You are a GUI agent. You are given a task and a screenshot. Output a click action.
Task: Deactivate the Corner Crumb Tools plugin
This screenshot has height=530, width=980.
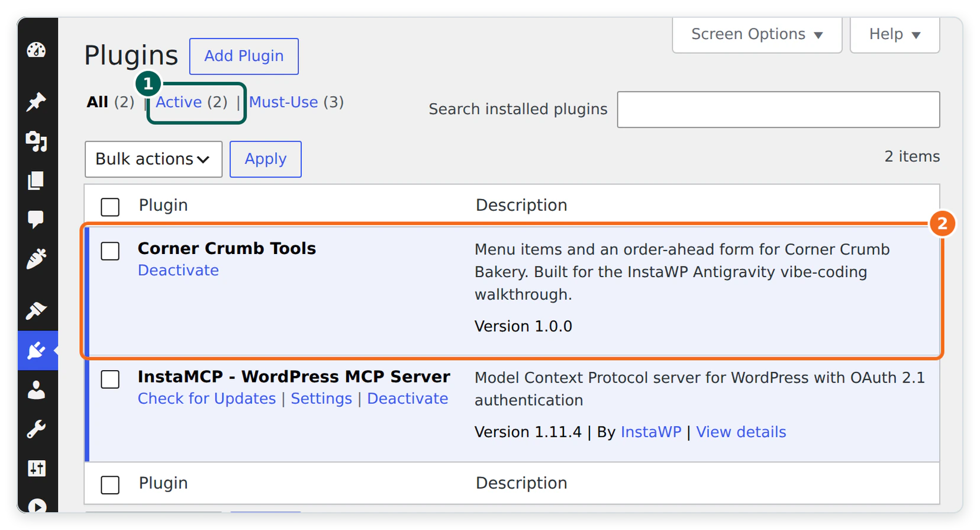click(x=178, y=270)
